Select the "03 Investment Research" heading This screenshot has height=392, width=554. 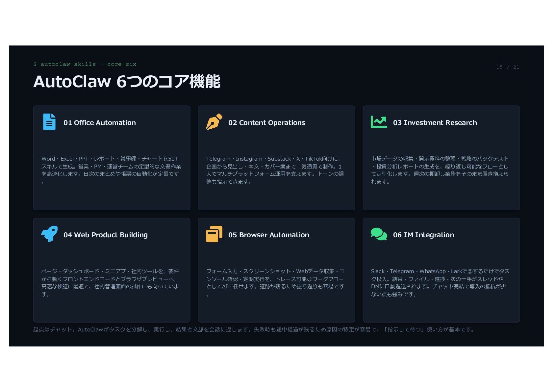[435, 123]
